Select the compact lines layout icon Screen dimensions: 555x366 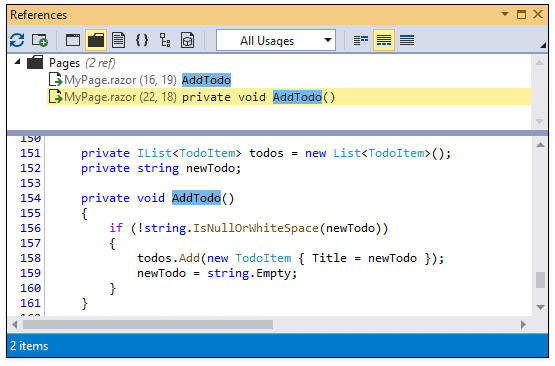(361, 40)
